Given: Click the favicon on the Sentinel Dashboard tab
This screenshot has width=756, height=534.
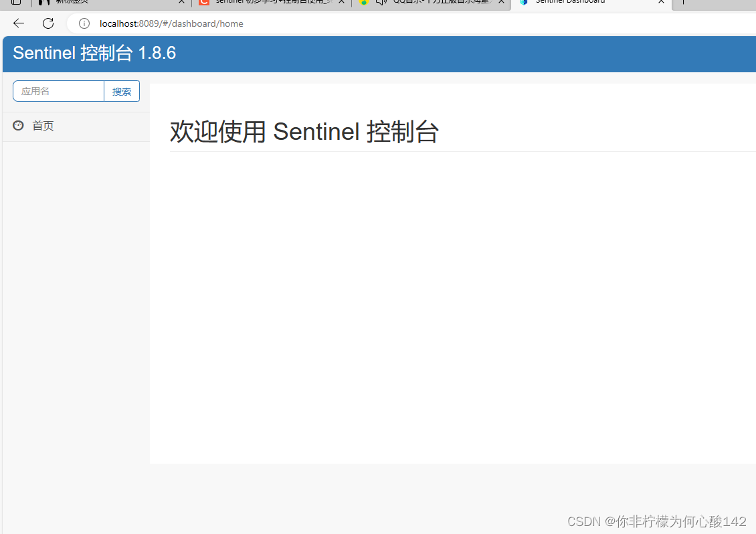Looking at the screenshot, I should pyautogui.click(x=525, y=3).
